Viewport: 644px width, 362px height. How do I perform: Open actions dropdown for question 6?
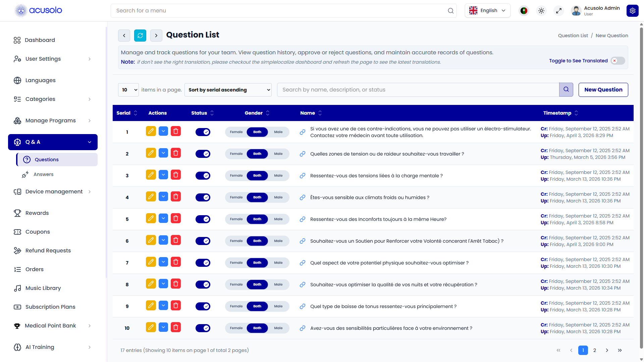pos(163,240)
